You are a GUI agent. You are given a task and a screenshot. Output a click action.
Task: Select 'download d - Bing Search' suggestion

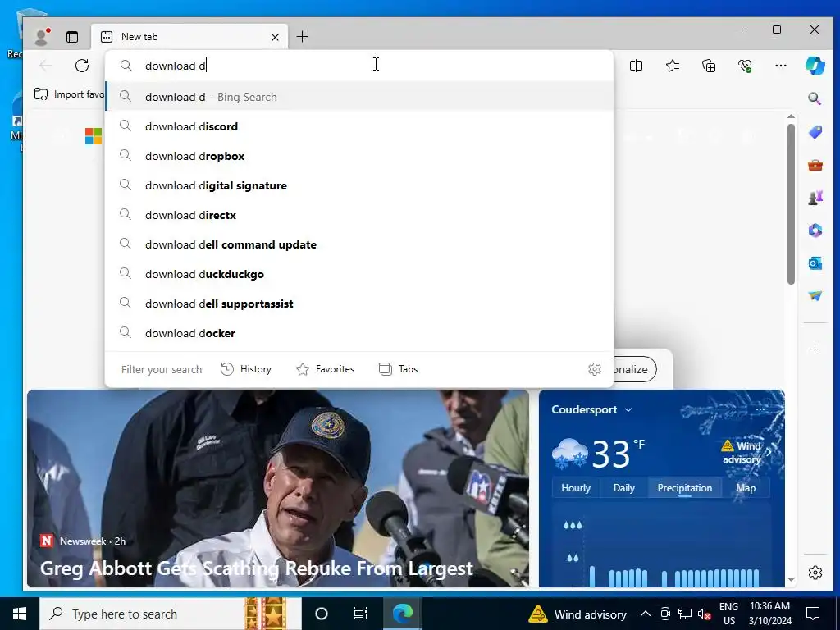(359, 97)
